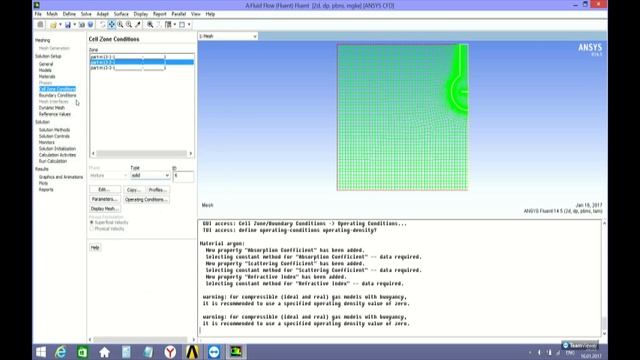The width and height of the screenshot is (640, 360).
Task: Expand the open-file icon's dropdown arrow
Action: [60, 25]
